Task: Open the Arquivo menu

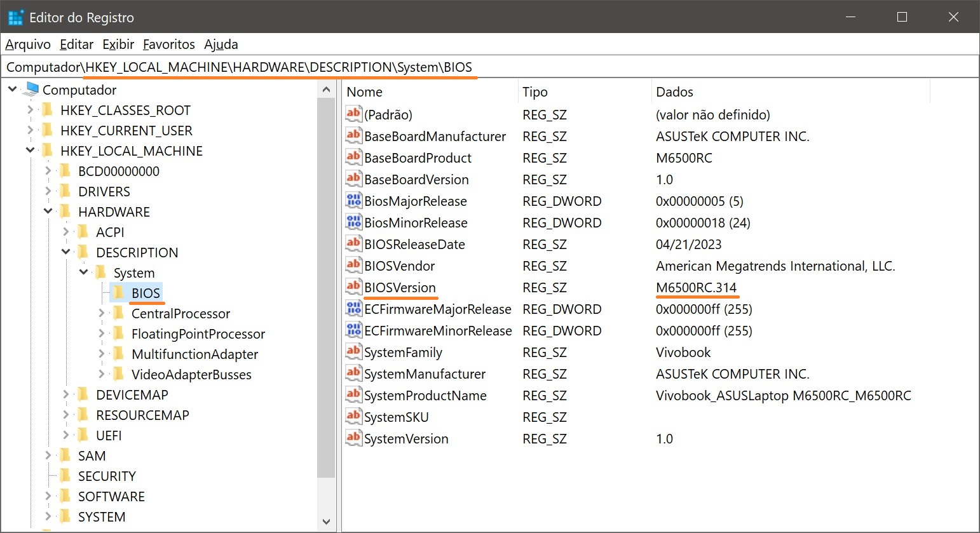Action: tap(28, 44)
